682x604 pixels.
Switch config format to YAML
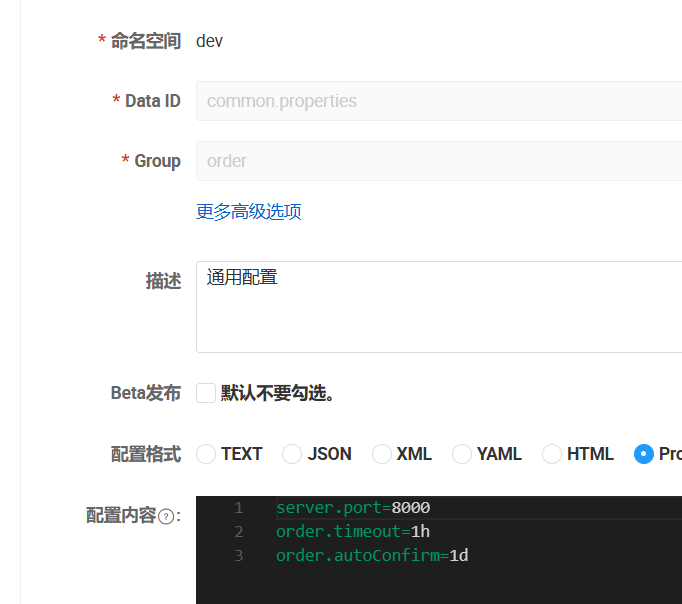pos(462,454)
